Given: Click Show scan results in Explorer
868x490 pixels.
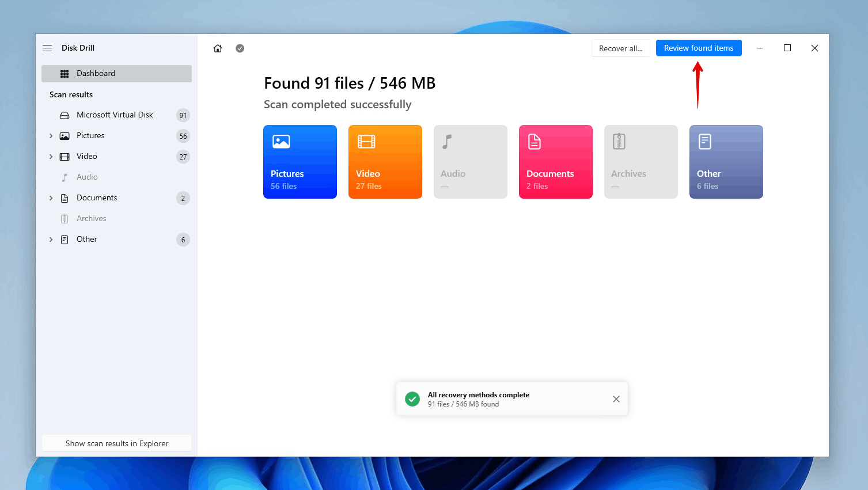Looking at the screenshot, I should point(116,443).
